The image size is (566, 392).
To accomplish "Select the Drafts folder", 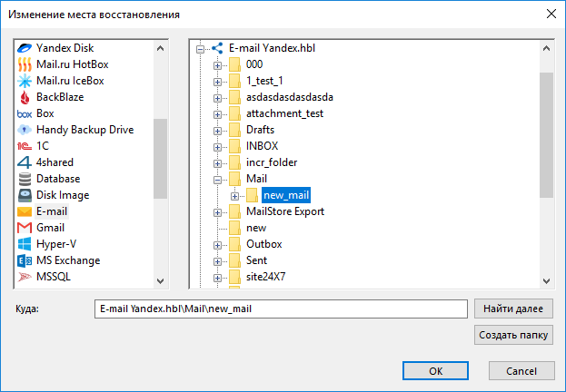I will point(260,130).
